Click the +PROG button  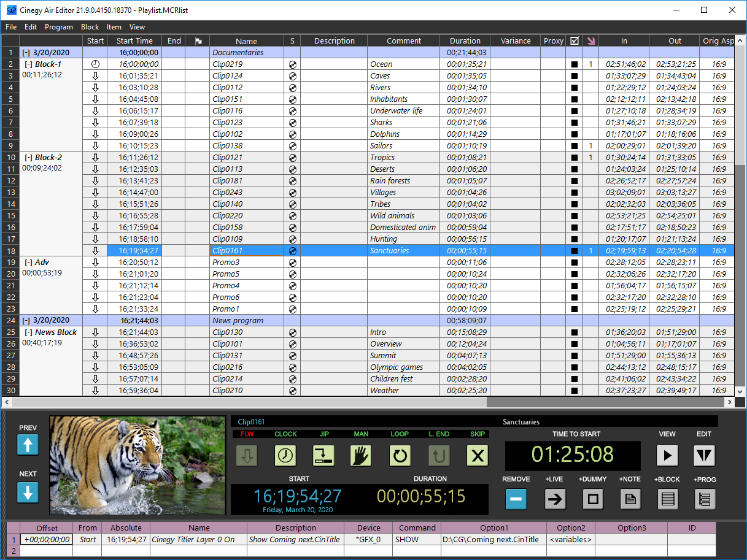pos(705,499)
